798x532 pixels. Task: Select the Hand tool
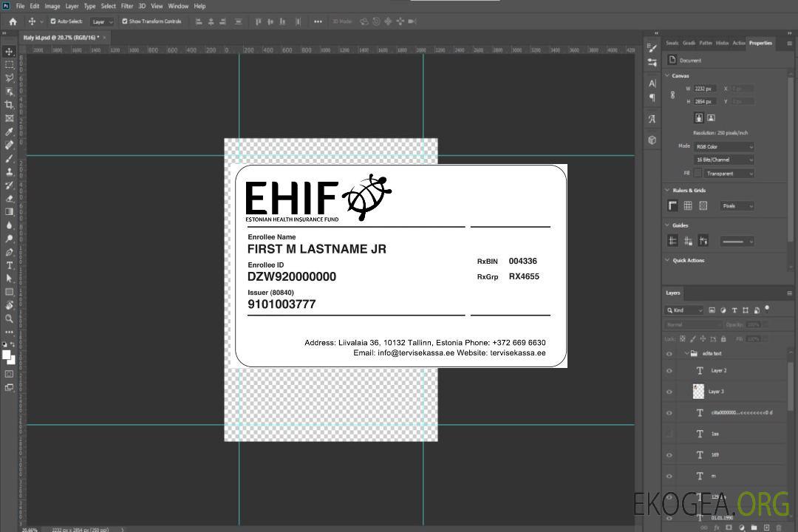click(9, 305)
